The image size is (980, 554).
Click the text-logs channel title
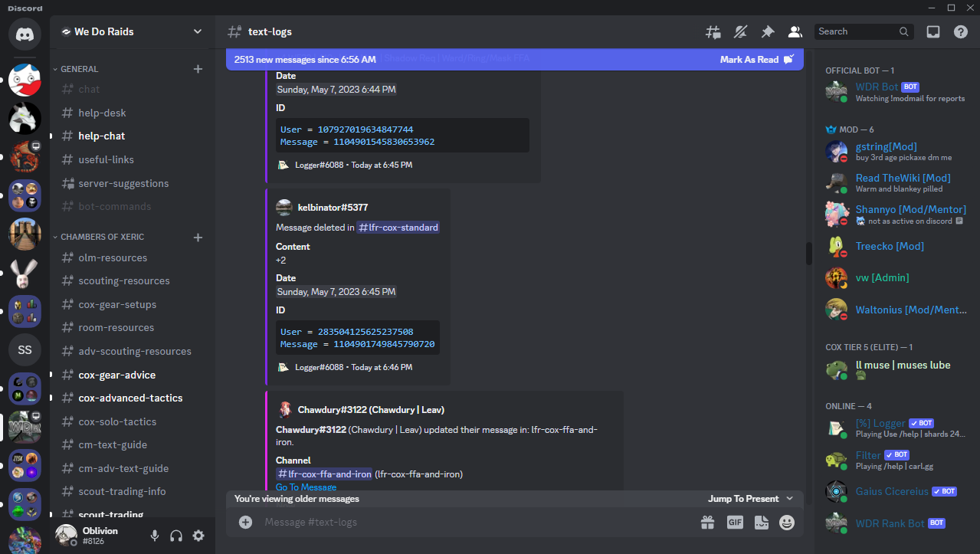point(270,31)
